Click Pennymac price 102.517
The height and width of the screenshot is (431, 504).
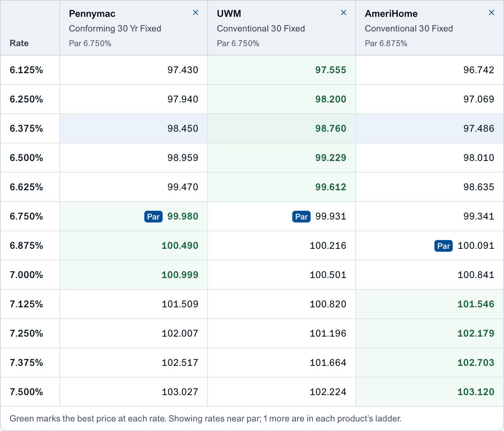click(x=180, y=363)
